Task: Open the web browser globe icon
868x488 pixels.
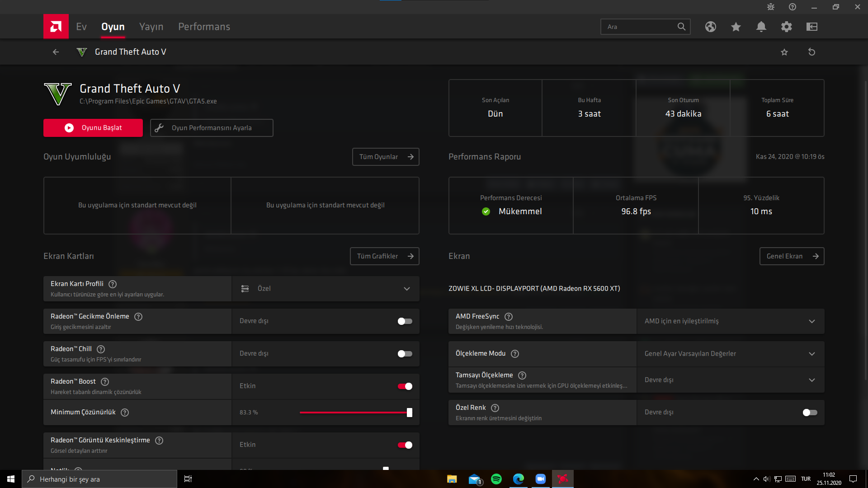Action: (x=711, y=27)
